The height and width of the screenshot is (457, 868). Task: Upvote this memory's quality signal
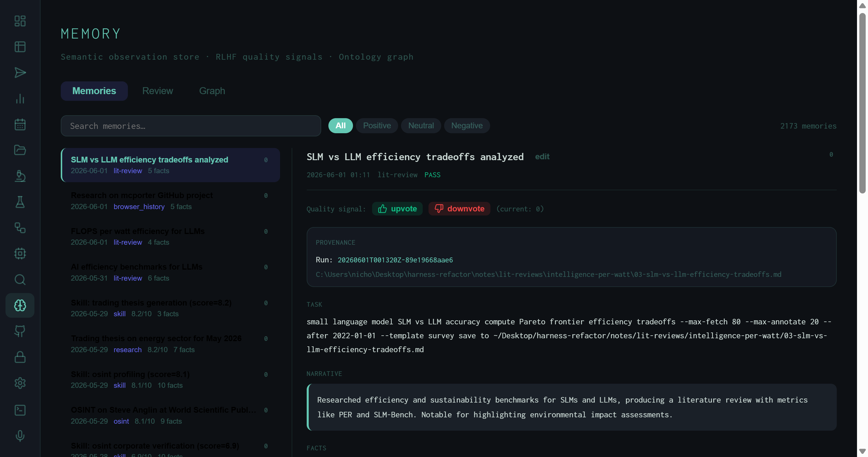point(397,209)
